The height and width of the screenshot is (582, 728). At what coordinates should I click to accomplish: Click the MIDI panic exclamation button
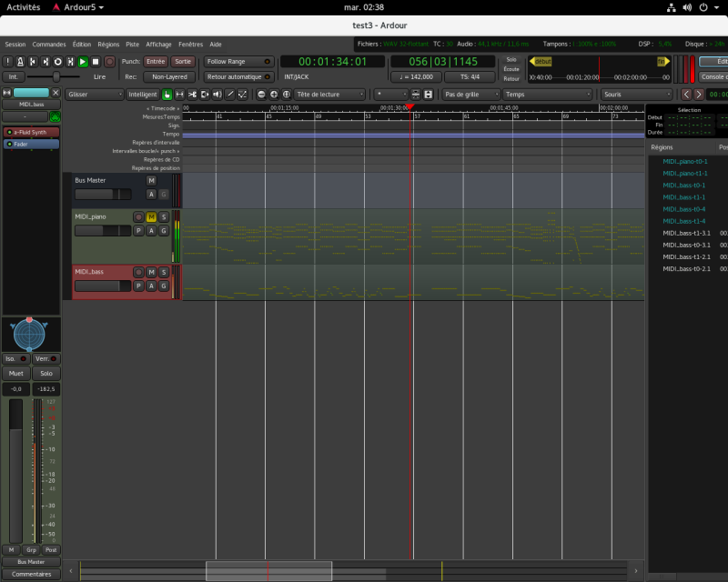[x=8, y=62]
